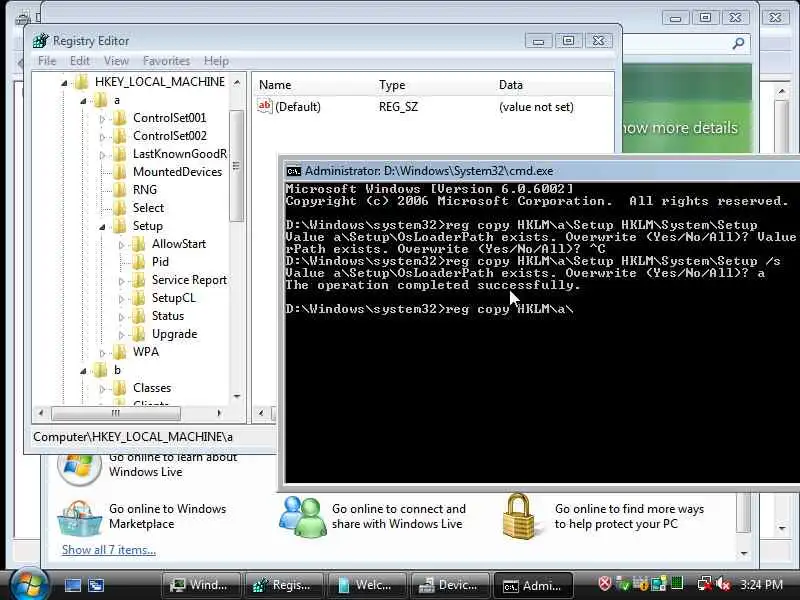This screenshot has height=600, width=800.
Task: Expand the Status key arrow
Action: click(121, 317)
